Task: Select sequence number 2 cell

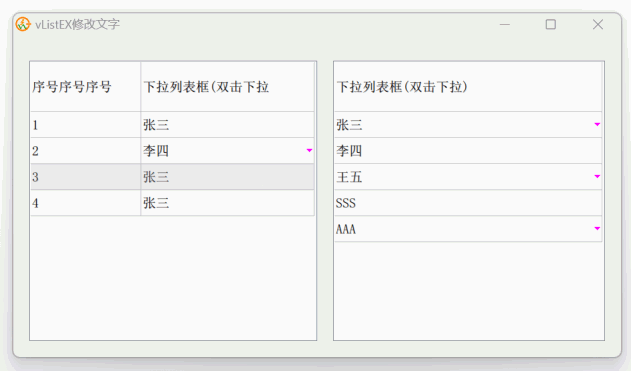Action: [85, 151]
